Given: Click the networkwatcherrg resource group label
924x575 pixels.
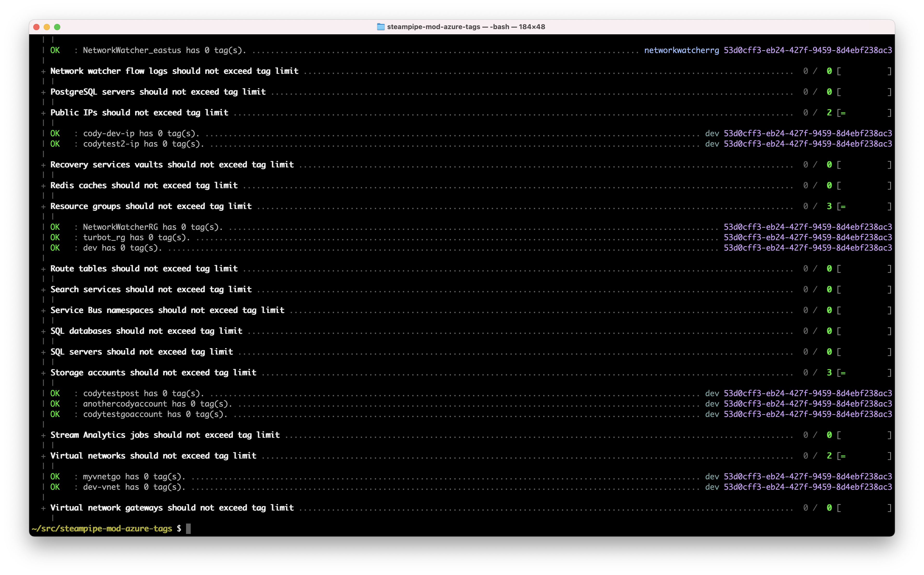Looking at the screenshot, I should pyautogui.click(x=682, y=50).
